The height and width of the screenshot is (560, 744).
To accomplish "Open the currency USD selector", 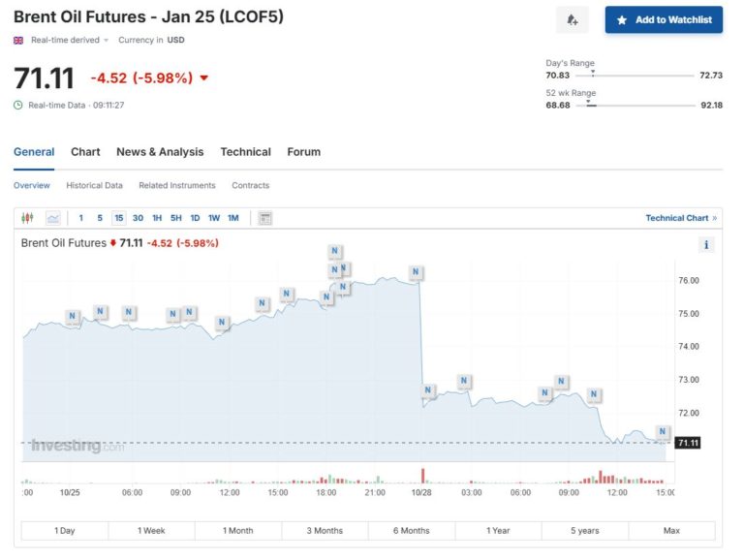I will 174,40.
